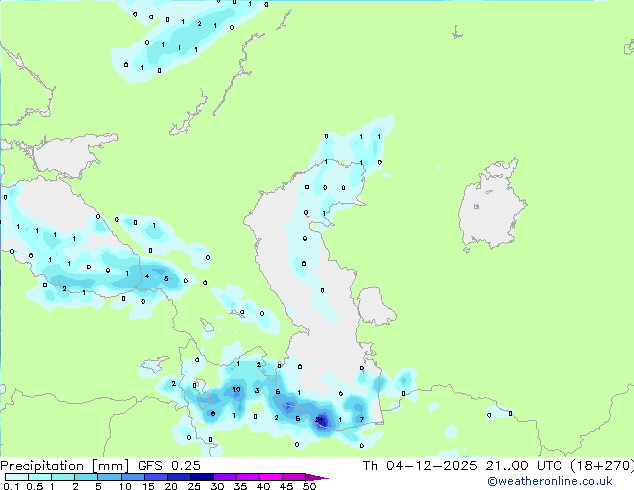Click the 20–25 mm dark blue legend swatch
The height and width of the screenshot is (490, 634).
pyautogui.click(x=179, y=477)
